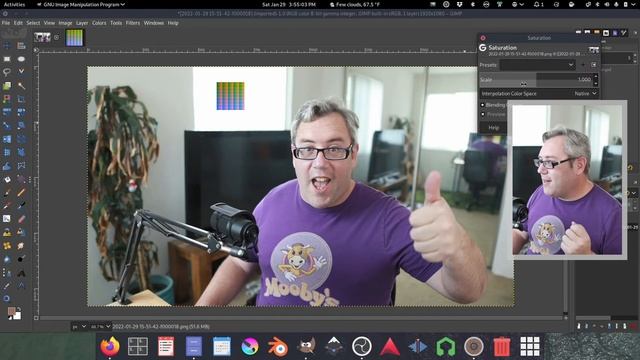Select the Rectangle Select tool
The image size is (640, 360).
(7, 59)
